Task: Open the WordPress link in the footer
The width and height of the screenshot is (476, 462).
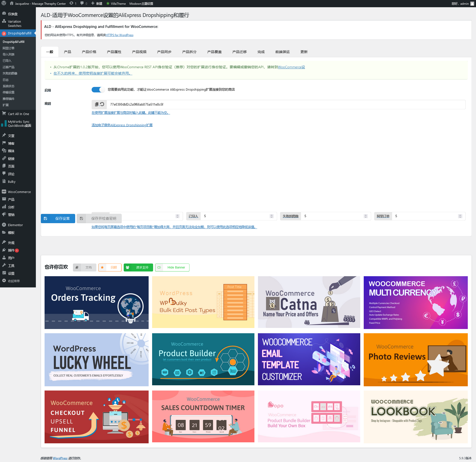Action: (x=60, y=458)
